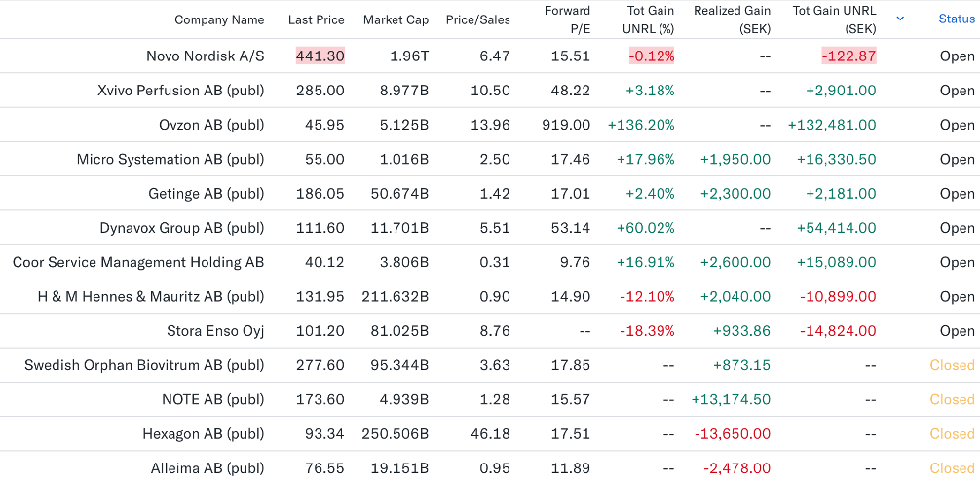Click H&M unrealized loss -10,899.00

pyautogui.click(x=839, y=296)
